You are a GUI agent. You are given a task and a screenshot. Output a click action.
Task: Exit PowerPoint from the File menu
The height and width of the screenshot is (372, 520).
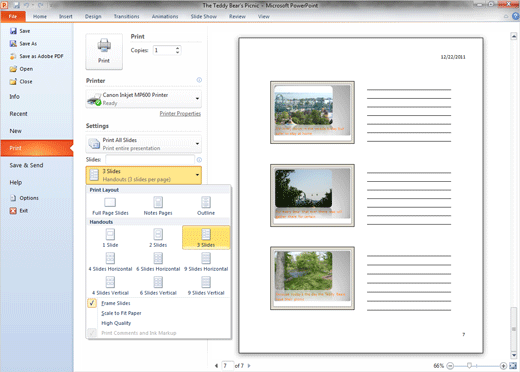19,211
